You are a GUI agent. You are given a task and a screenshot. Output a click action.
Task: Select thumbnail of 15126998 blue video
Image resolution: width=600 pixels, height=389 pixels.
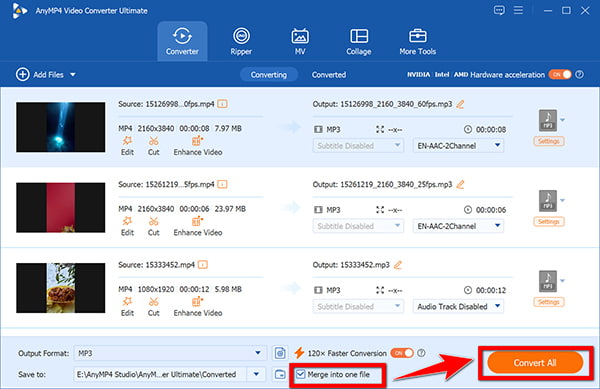[x=60, y=127]
